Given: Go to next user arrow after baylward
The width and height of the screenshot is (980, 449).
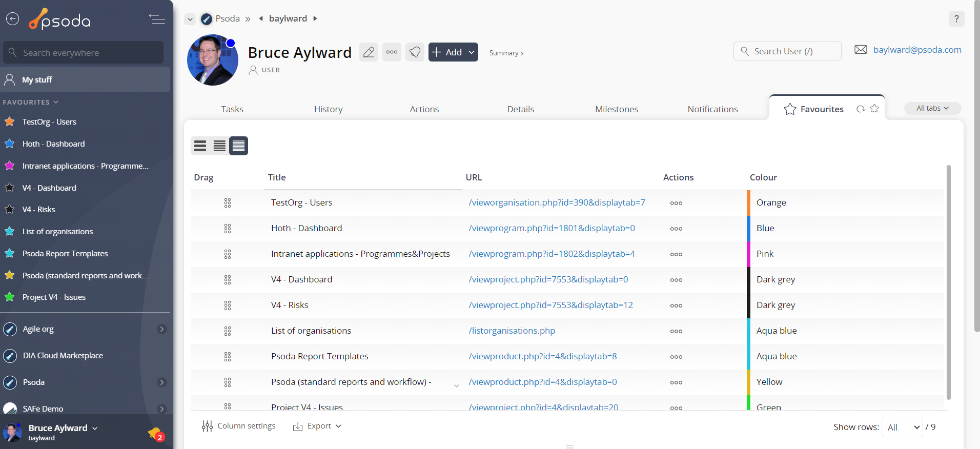Looking at the screenshot, I should [315, 18].
